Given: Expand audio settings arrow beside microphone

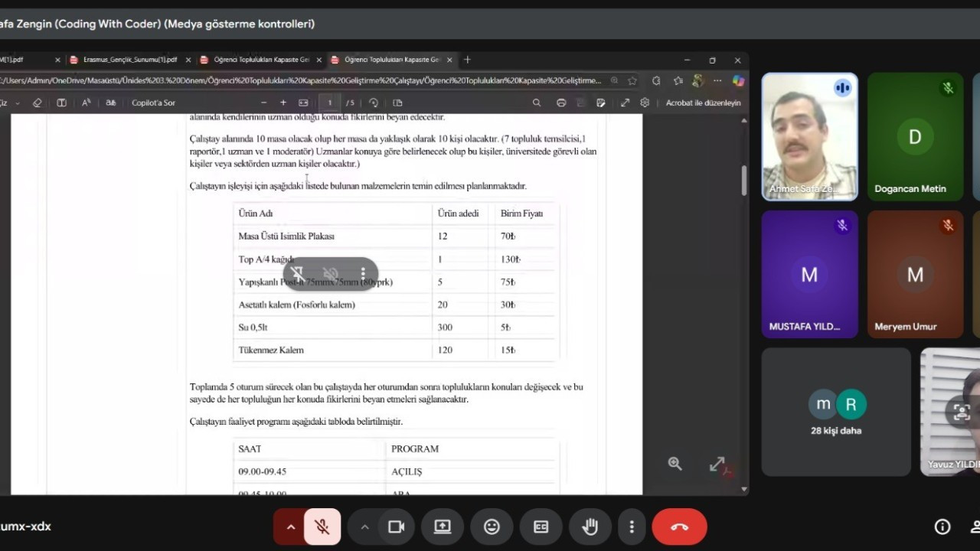Looking at the screenshot, I should tap(290, 527).
